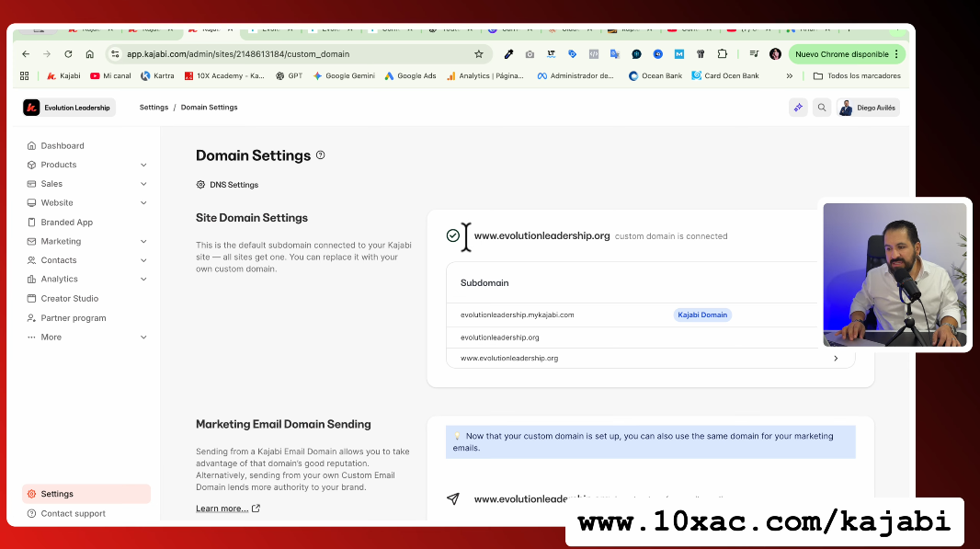Click the connected checkmark icon next to domain
Viewport: 980px width, 549px height.
(x=453, y=235)
